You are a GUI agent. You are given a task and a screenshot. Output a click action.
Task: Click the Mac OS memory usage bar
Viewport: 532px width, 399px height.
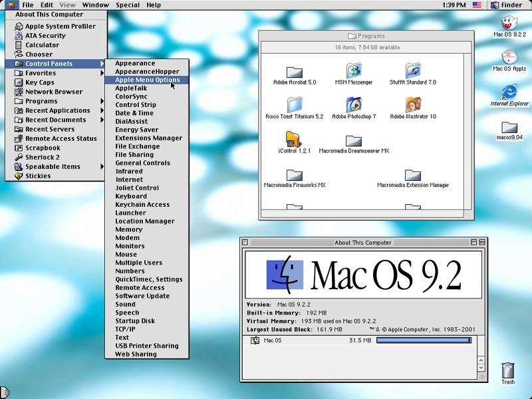tap(424, 340)
